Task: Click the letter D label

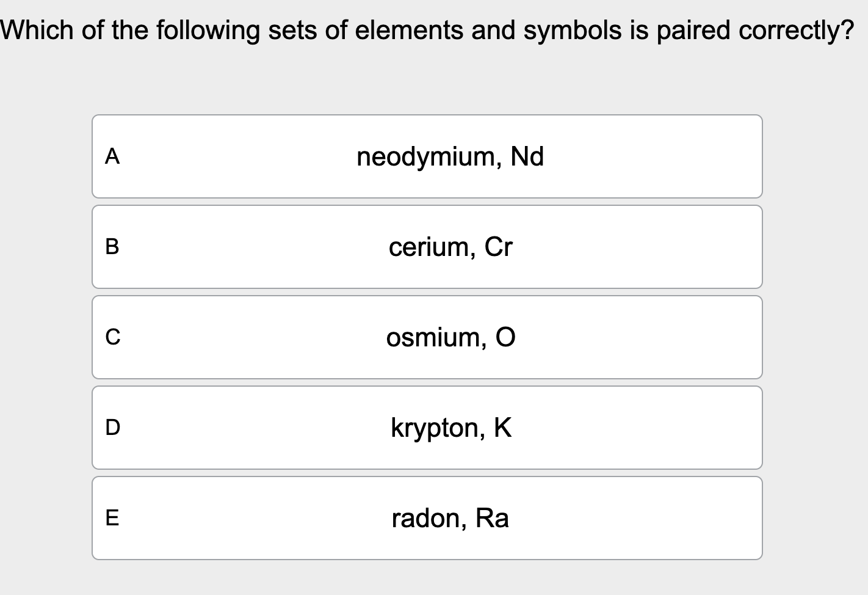Action: click(x=112, y=427)
